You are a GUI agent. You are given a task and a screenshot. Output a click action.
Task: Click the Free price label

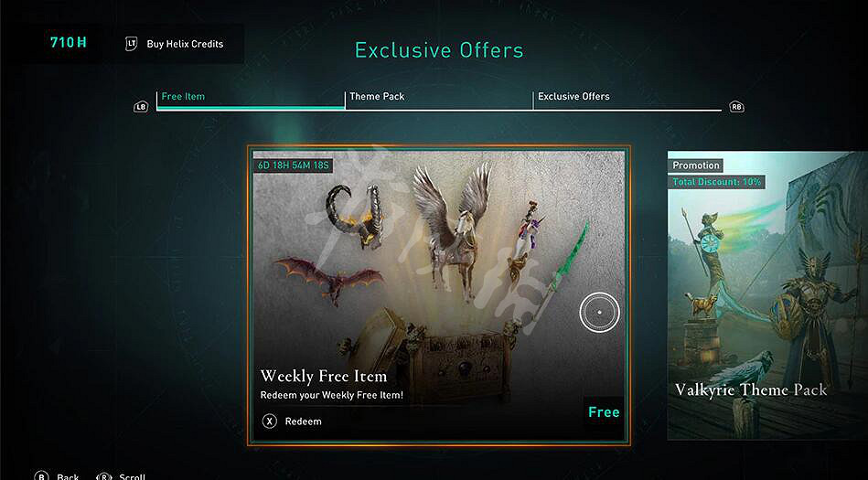pos(604,412)
